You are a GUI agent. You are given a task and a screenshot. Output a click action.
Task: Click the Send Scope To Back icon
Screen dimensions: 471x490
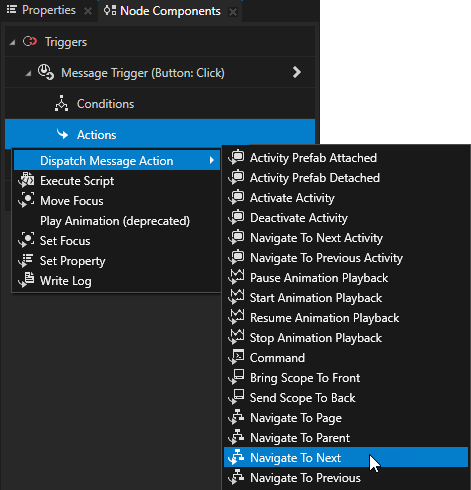coord(236,397)
